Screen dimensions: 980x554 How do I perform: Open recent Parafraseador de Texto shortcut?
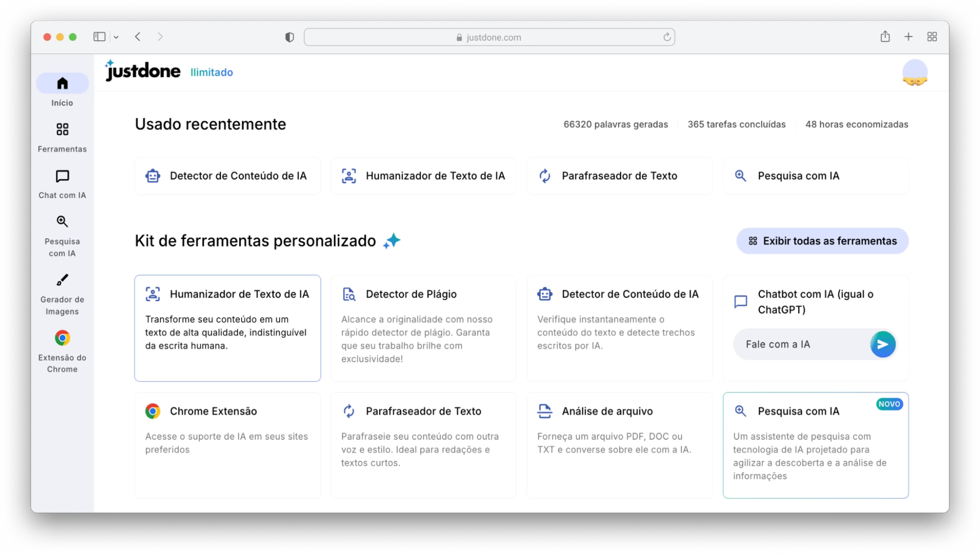pyautogui.click(x=619, y=176)
